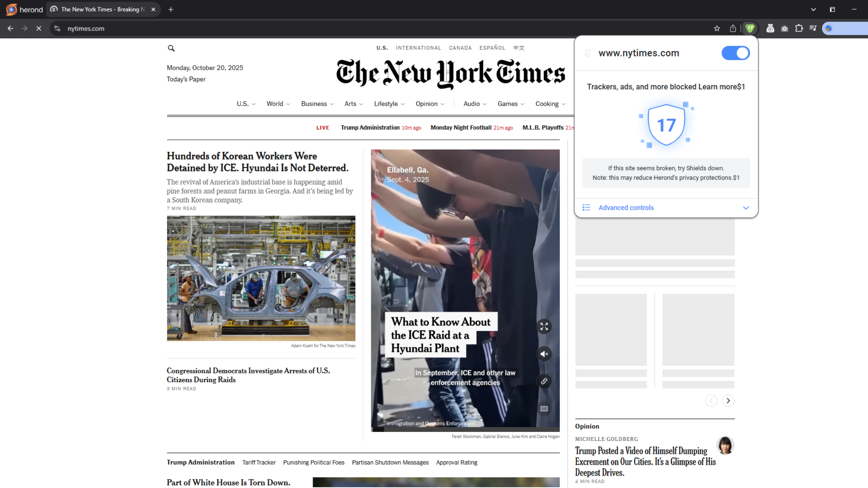The width and height of the screenshot is (868, 488).
Task: Open the extensions puzzle icon
Action: pos(799,28)
